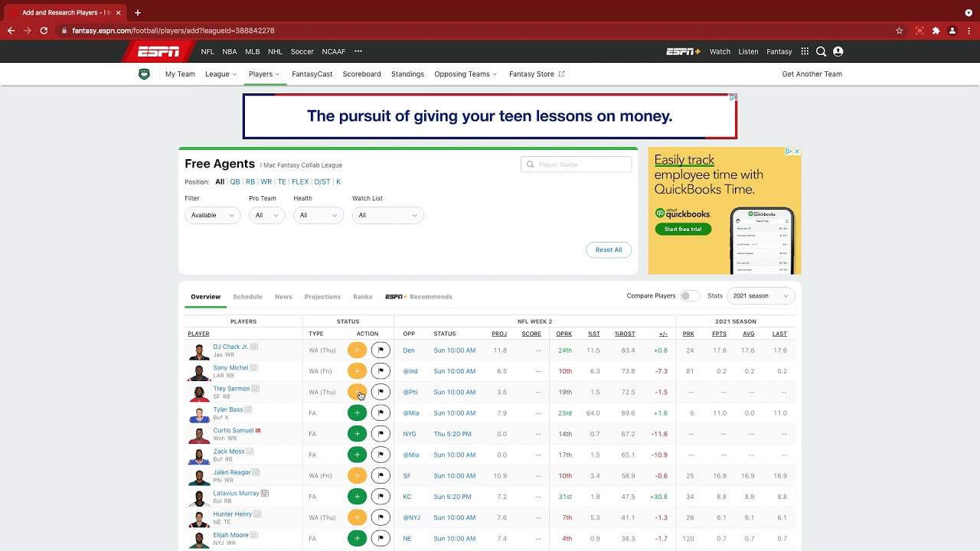Open ESPN user profile icon

[838, 51]
